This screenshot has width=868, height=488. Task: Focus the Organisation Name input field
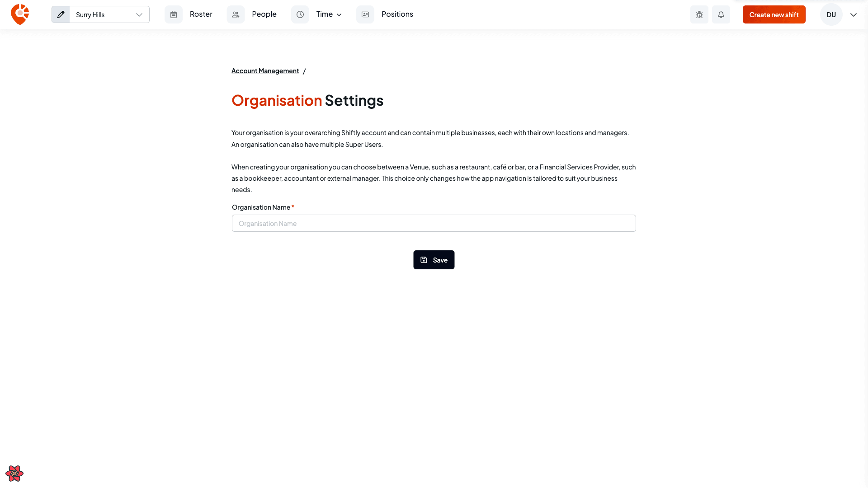coord(434,223)
